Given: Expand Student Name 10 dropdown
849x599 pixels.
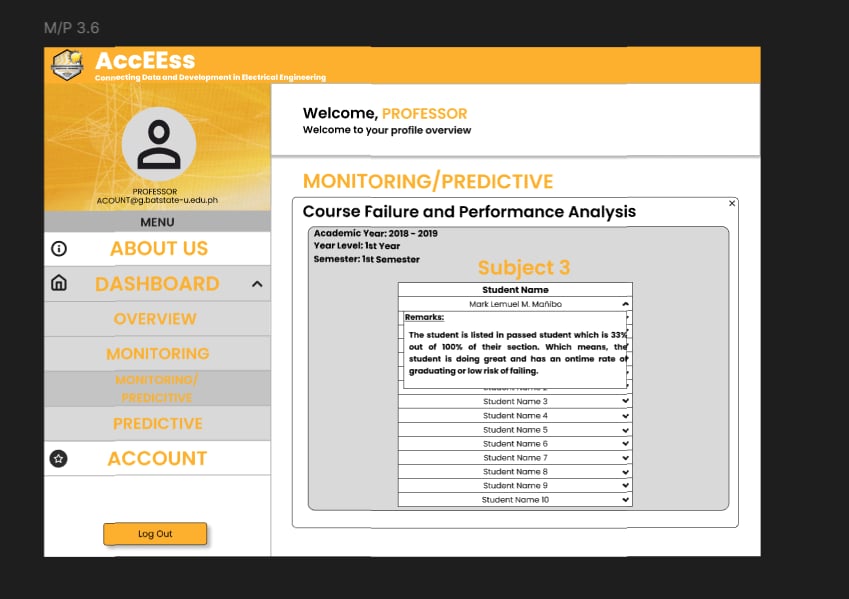Looking at the screenshot, I should click(625, 499).
